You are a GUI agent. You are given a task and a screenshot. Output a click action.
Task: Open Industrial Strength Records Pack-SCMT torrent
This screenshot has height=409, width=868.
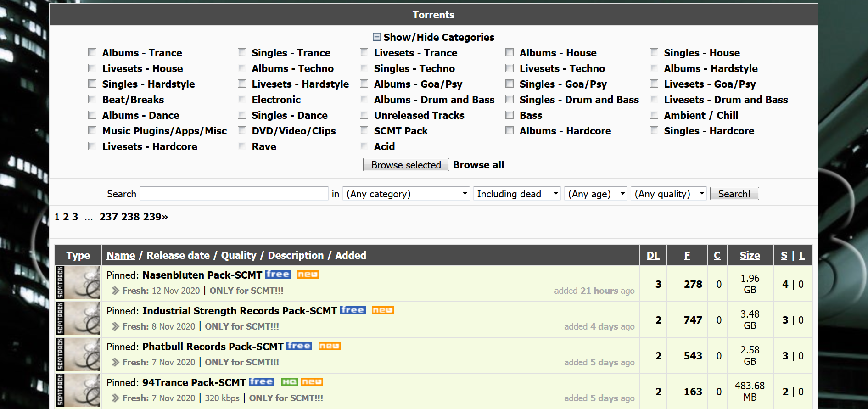tap(240, 311)
